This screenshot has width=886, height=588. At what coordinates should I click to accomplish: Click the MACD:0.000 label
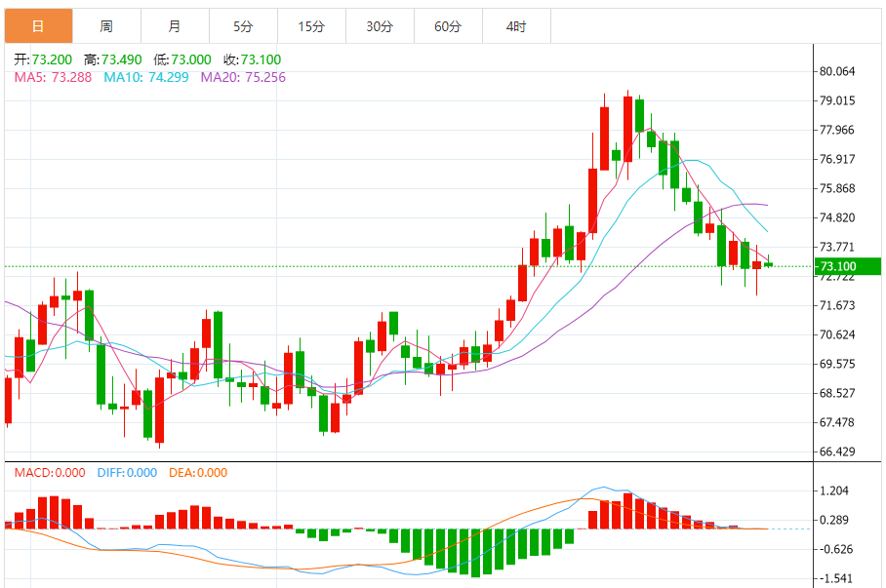tap(50, 473)
